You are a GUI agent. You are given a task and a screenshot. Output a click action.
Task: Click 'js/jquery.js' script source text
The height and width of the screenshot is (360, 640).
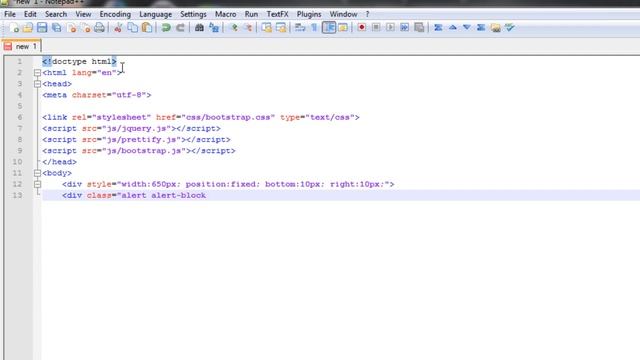(137, 128)
